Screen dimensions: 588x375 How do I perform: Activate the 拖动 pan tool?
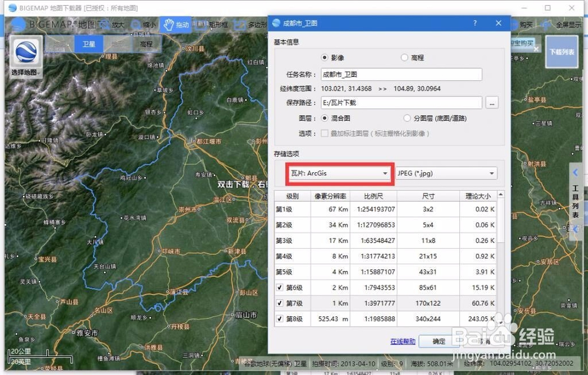[180, 25]
